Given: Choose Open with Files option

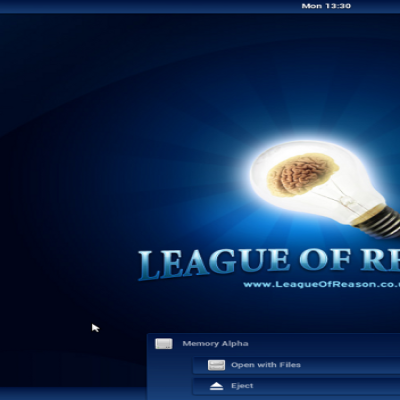Looking at the screenshot, I should [296, 365].
